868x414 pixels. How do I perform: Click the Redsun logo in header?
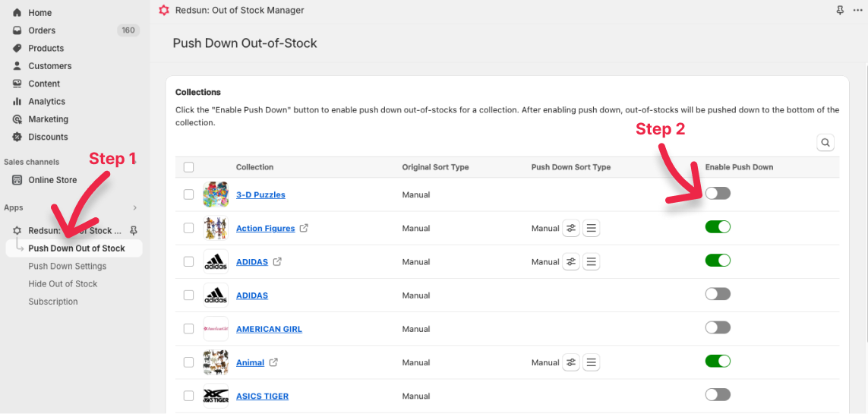pyautogui.click(x=163, y=10)
